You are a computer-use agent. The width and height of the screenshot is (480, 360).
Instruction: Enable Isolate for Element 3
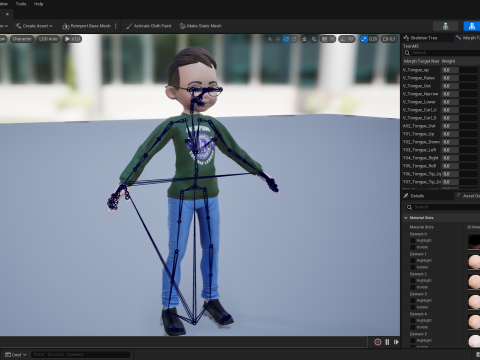point(413,307)
